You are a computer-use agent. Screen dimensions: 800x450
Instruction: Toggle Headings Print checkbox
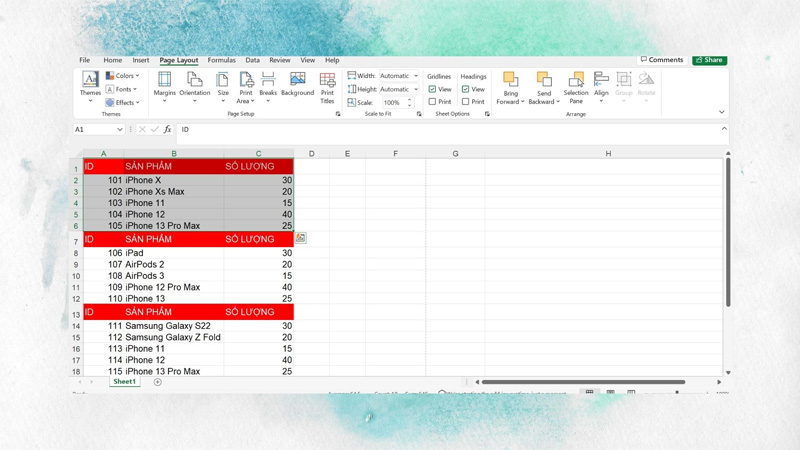click(465, 102)
